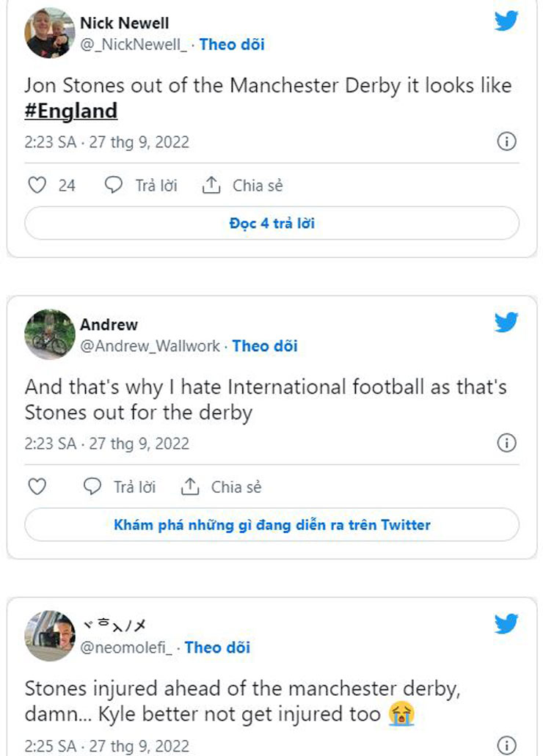The width and height of the screenshot is (543, 756).
Task: Like Andrew's tweet with heart icon
Action: [x=37, y=487]
